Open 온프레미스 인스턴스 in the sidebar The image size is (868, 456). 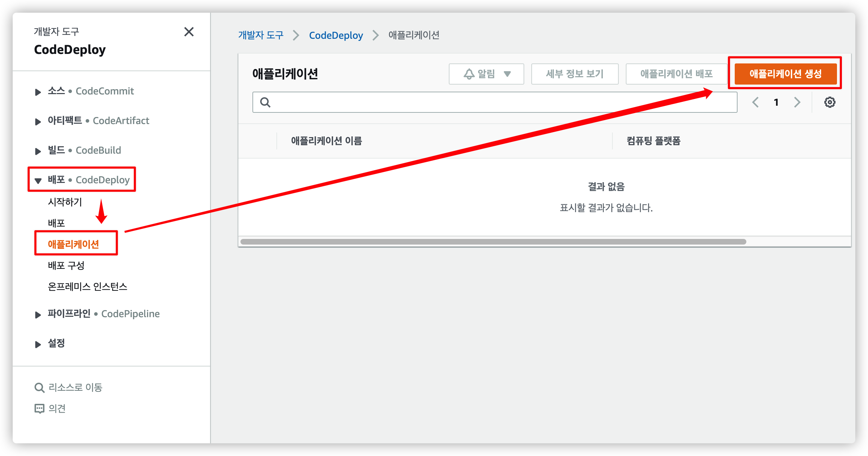click(x=87, y=286)
